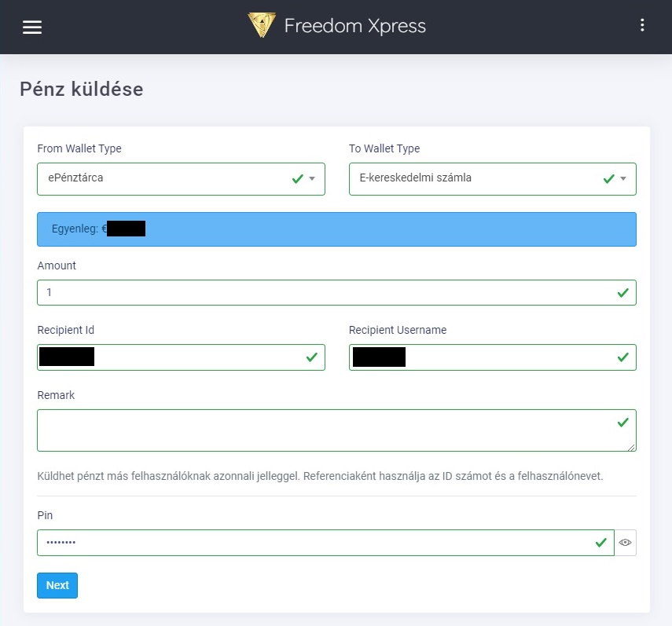The height and width of the screenshot is (626, 672).
Task: Click the green checkmark in Amount field
Action: click(x=623, y=292)
